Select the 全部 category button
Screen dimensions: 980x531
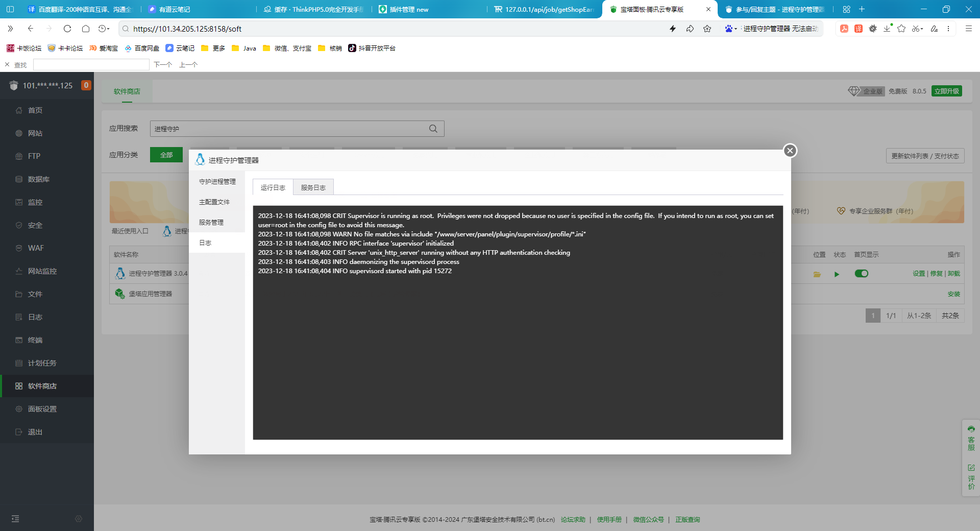pyautogui.click(x=166, y=155)
